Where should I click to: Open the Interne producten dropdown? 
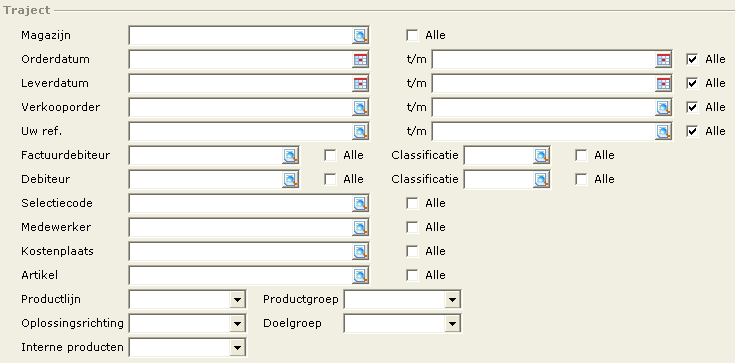(x=237, y=348)
